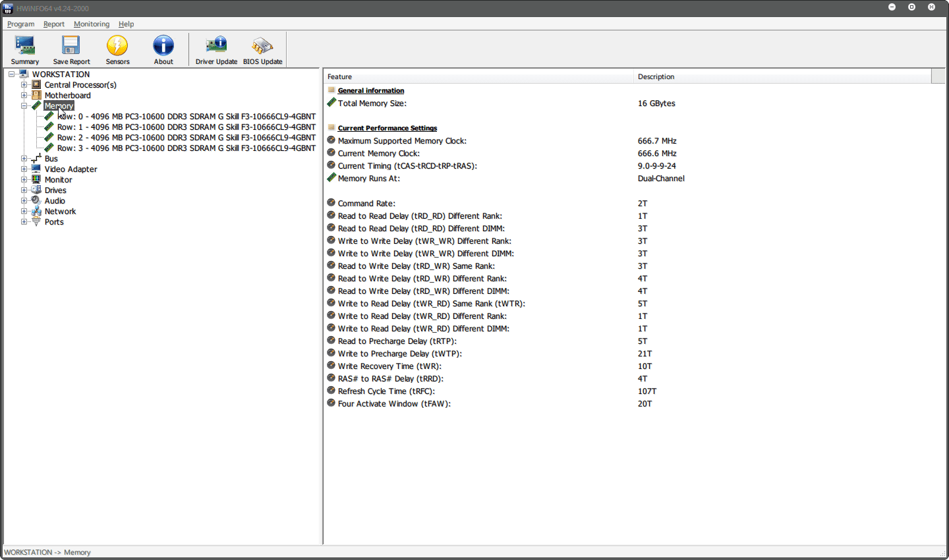Expand the Ports node
Viewport: 949px width, 560px height.
[24, 222]
